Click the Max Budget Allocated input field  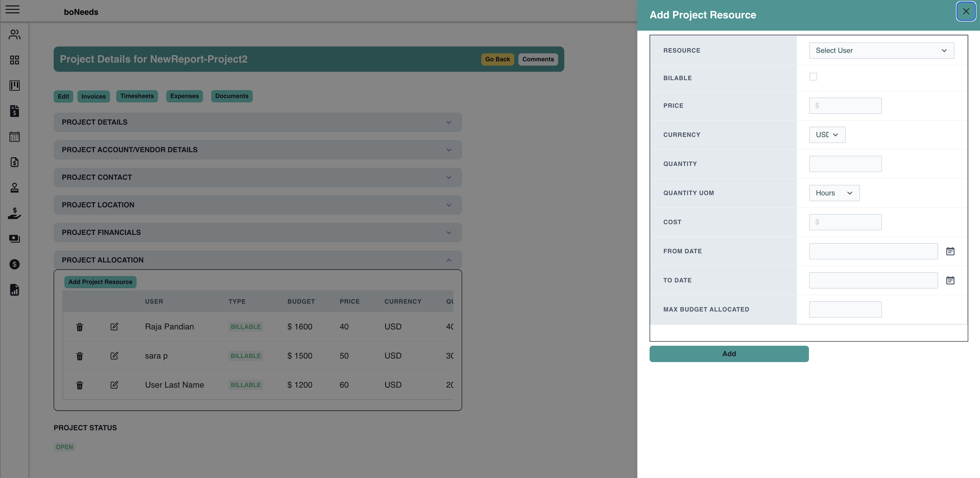(x=845, y=309)
